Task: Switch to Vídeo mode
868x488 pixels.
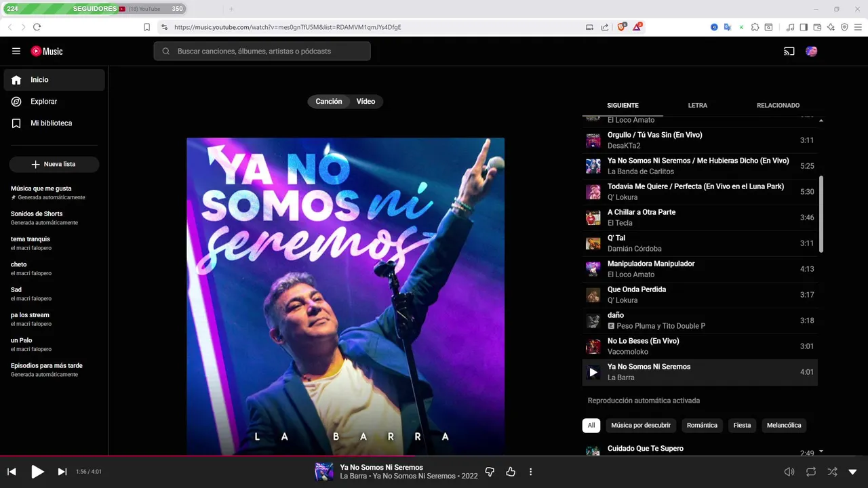Action: pyautogui.click(x=366, y=102)
